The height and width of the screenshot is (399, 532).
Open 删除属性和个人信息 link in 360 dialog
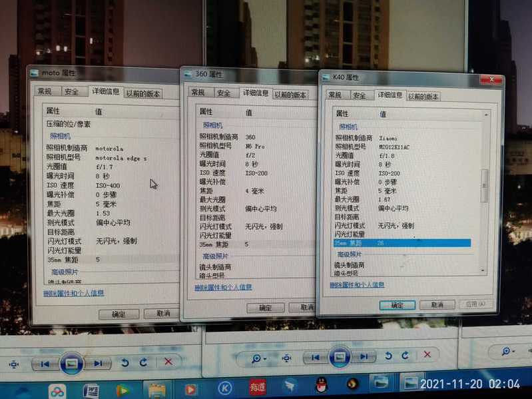click(223, 287)
